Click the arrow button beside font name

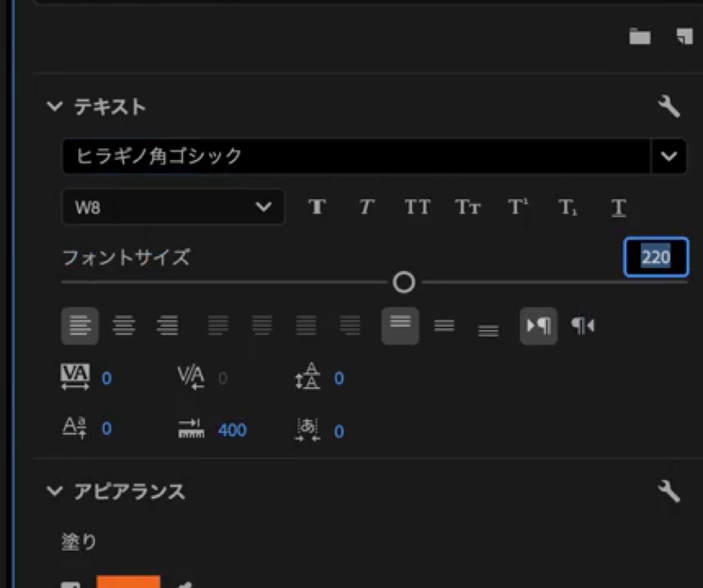pyautogui.click(x=669, y=156)
